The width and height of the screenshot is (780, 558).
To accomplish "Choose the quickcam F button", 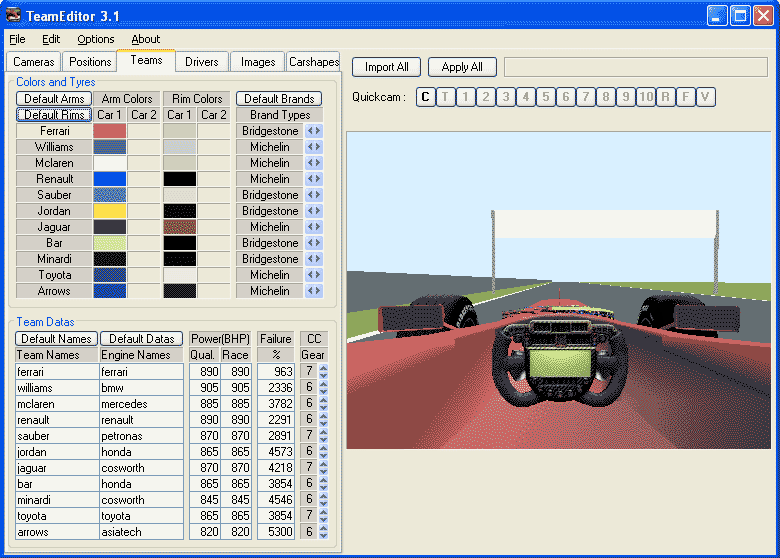I will pyautogui.click(x=686, y=97).
